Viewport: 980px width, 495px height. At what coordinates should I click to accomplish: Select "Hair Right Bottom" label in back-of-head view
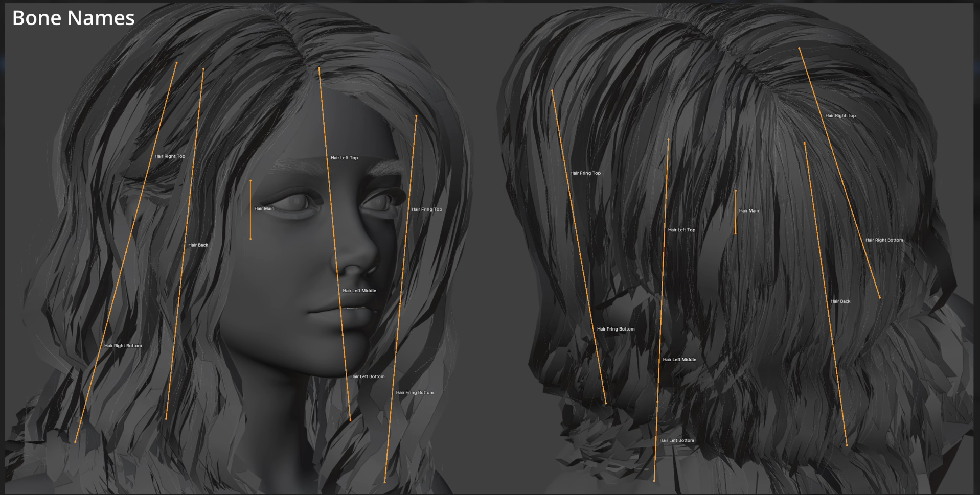pyautogui.click(x=884, y=240)
